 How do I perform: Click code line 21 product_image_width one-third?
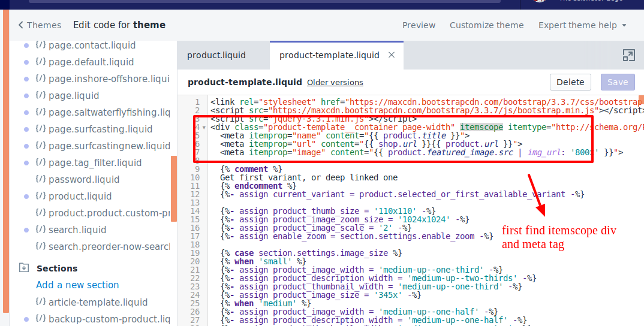tap(362, 270)
